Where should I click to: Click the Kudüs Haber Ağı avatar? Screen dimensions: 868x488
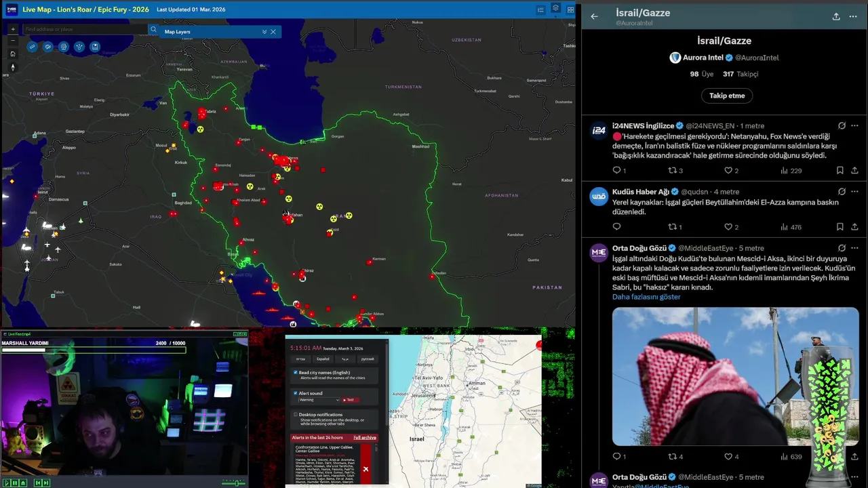tap(599, 197)
